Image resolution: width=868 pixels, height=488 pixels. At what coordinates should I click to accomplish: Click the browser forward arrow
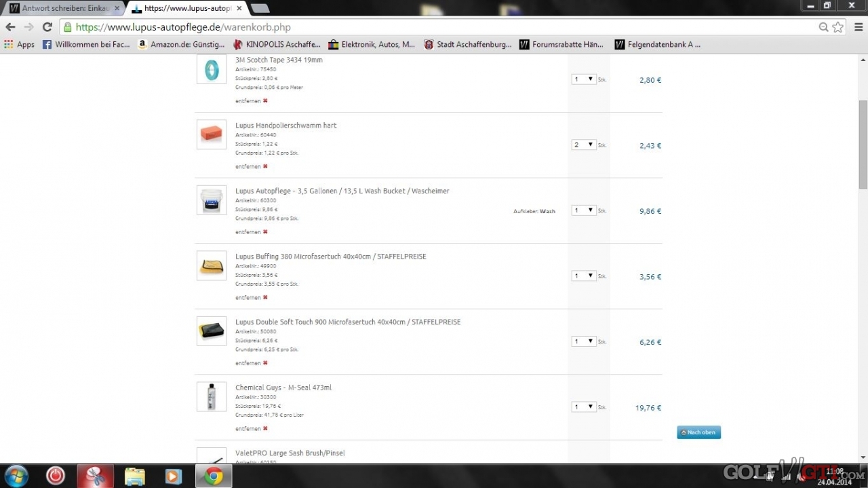tap(28, 27)
